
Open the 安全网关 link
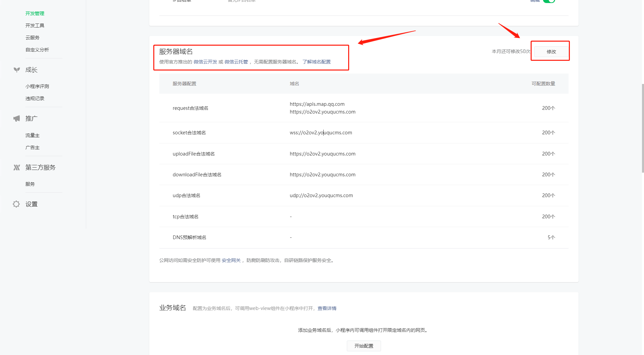click(231, 260)
